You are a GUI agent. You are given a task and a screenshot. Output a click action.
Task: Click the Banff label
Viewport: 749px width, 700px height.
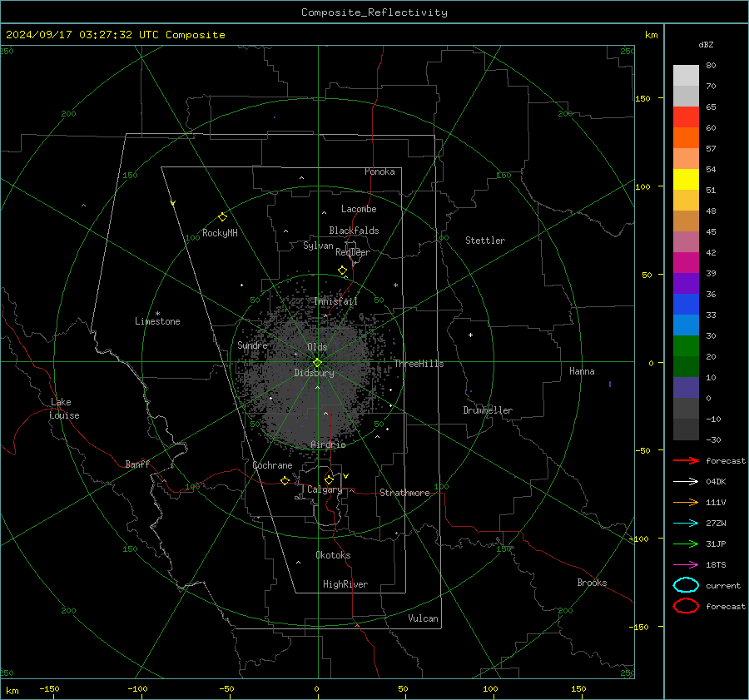(137, 464)
